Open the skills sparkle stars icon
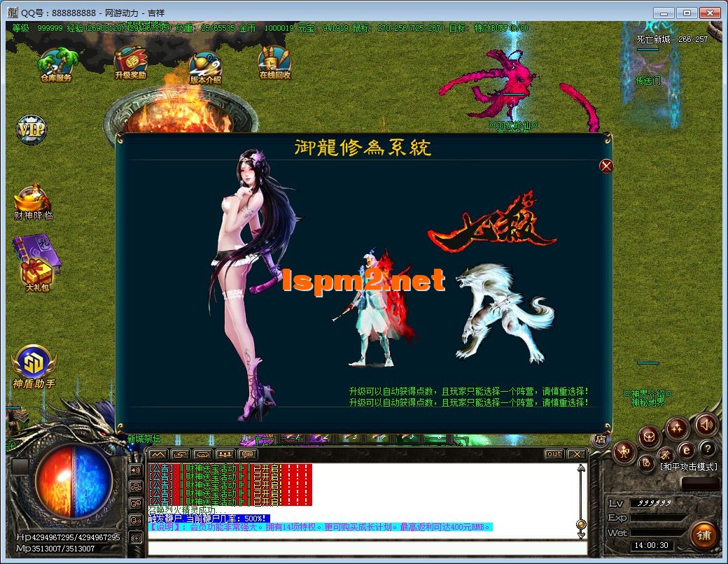This screenshot has width=728, height=564. (676, 428)
